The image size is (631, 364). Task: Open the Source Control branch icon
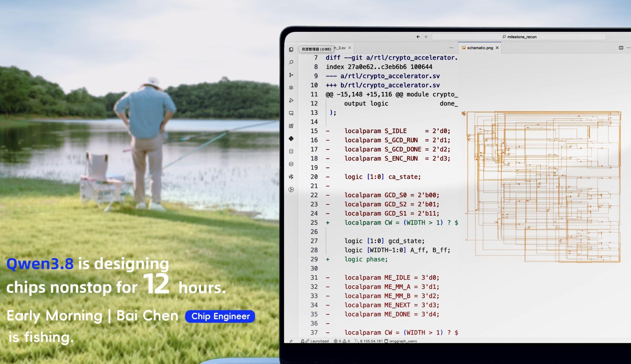291,75
